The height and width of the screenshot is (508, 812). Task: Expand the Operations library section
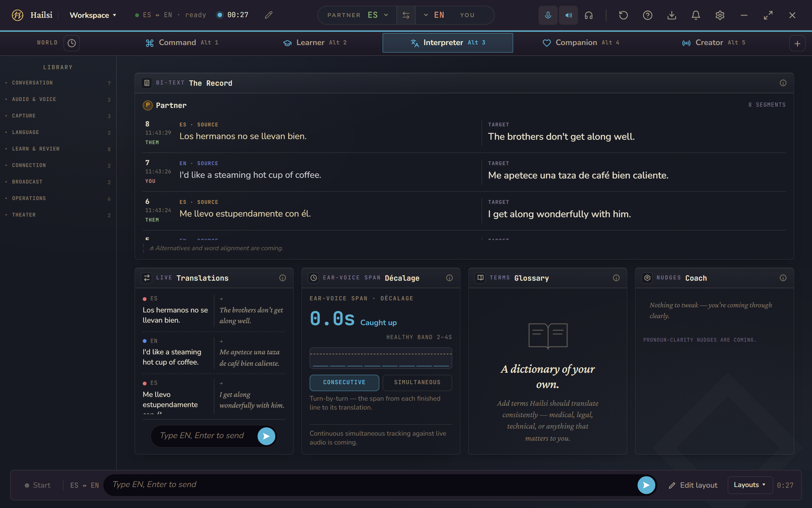(x=58, y=198)
